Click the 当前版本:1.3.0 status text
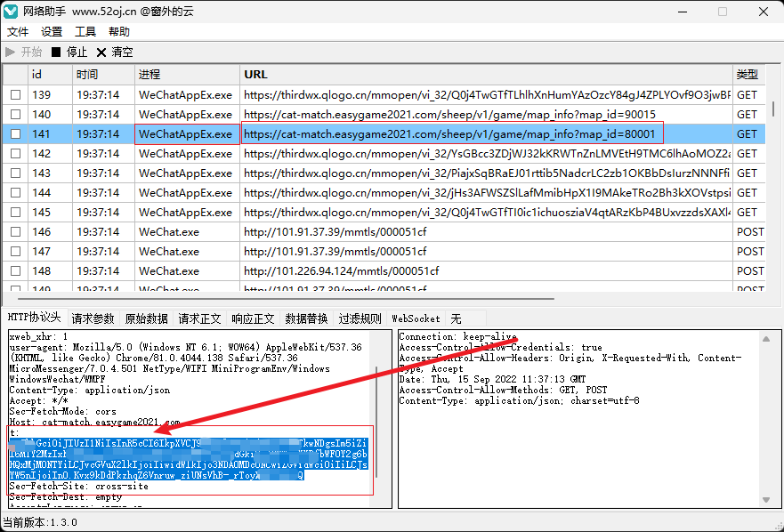Image resolution: width=784 pixels, height=532 pixels. [40, 522]
